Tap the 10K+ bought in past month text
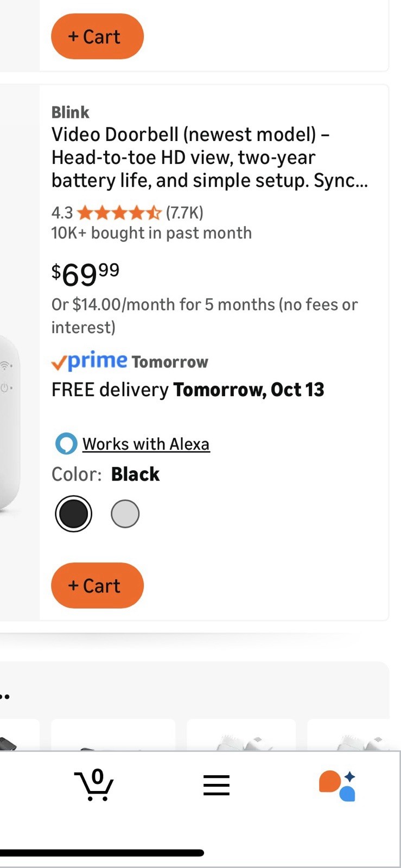The width and height of the screenshot is (401, 868). coord(151,233)
